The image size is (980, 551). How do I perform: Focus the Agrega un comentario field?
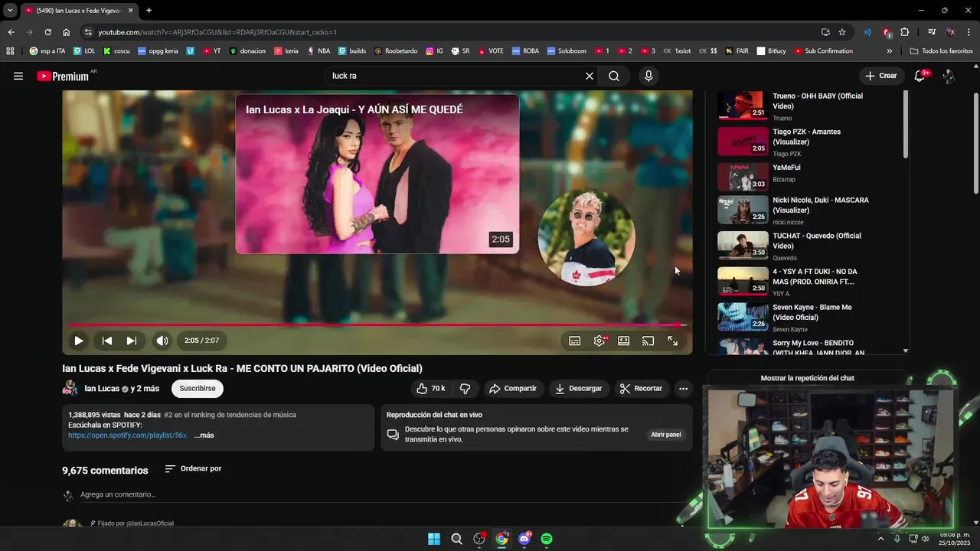coord(383,495)
